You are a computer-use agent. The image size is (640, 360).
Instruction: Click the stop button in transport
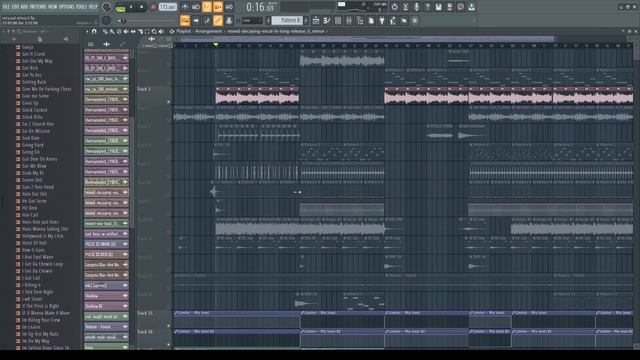click(142, 7)
